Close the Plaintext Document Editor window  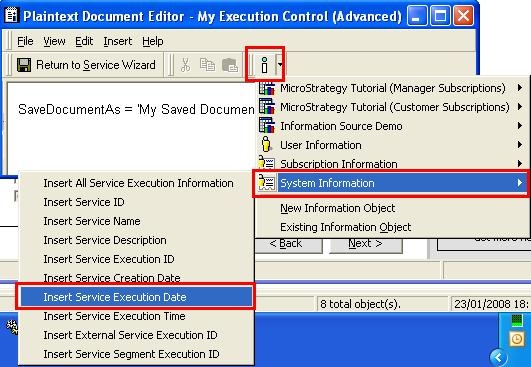point(463,16)
